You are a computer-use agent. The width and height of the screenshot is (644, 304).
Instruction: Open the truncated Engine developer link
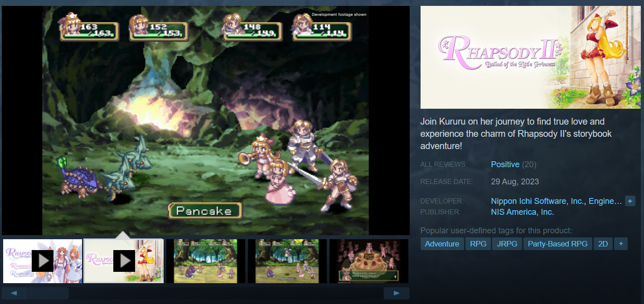coord(605,201)
